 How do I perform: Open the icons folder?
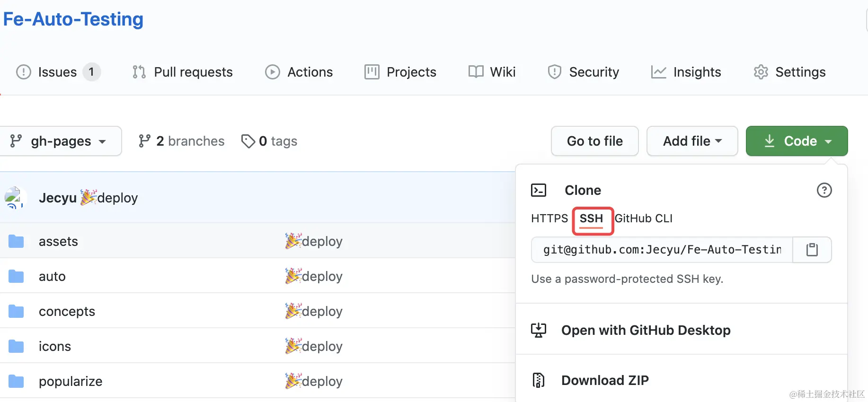click(55, 346)
